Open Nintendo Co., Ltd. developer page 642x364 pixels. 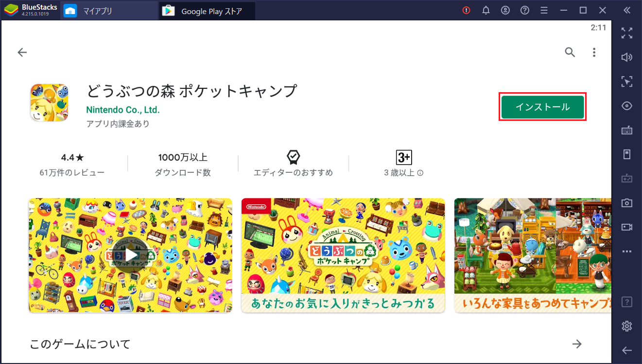coord(123,110)
